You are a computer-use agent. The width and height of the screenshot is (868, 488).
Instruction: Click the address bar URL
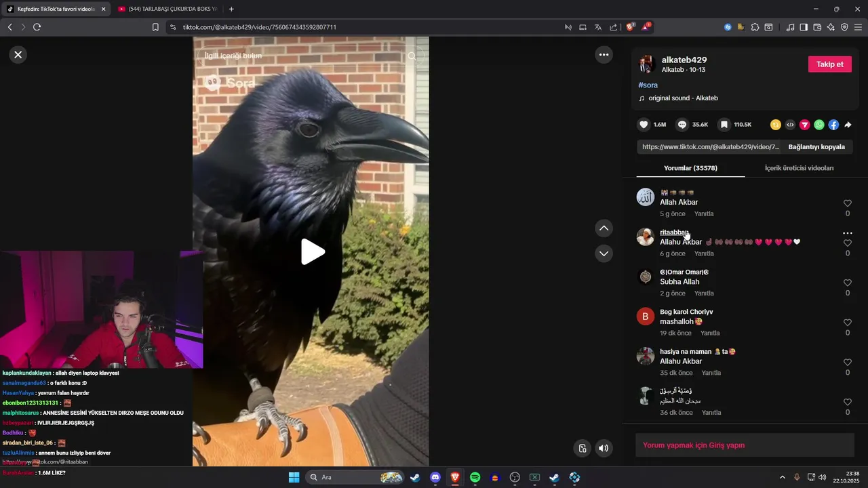click(260, 27)
